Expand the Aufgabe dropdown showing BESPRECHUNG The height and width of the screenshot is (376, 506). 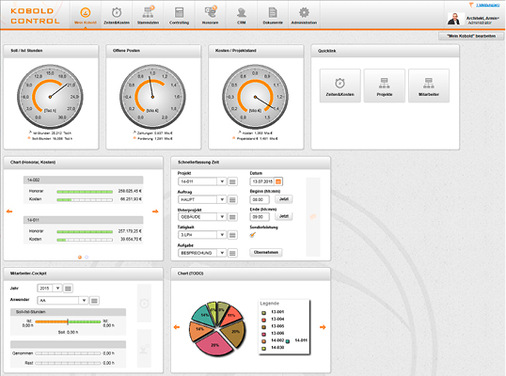click(222, 253)
